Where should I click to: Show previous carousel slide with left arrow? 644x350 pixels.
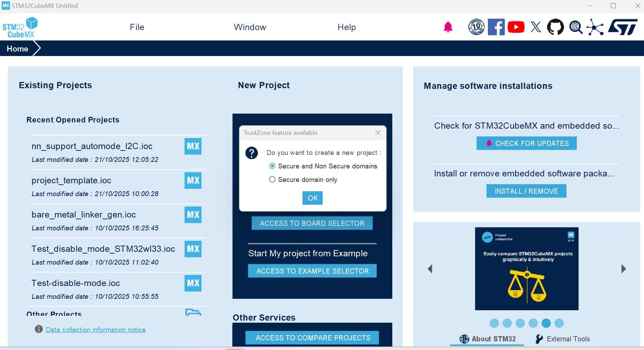pyautogui.click(x=430, y=269)
